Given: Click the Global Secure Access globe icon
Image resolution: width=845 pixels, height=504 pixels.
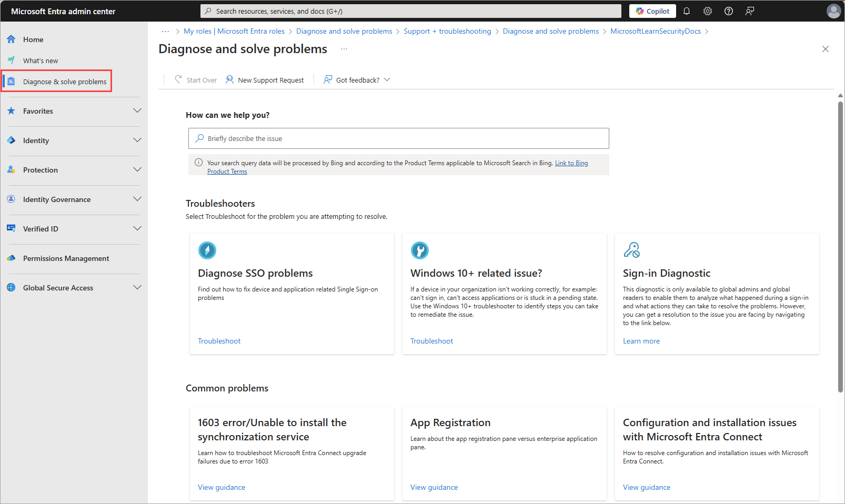Looking at the screenshot, I should 11,287.
